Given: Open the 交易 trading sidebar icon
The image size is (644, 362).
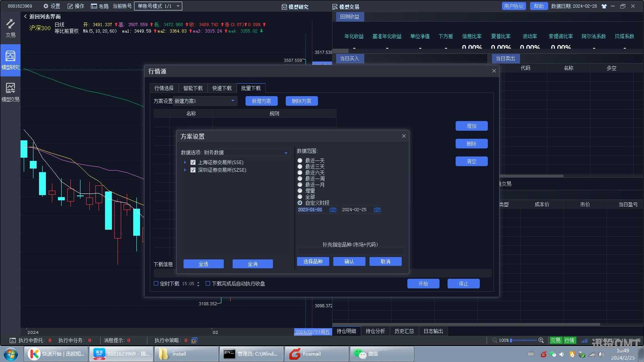Looking at the screenshot, I should [x=10, y=28].
